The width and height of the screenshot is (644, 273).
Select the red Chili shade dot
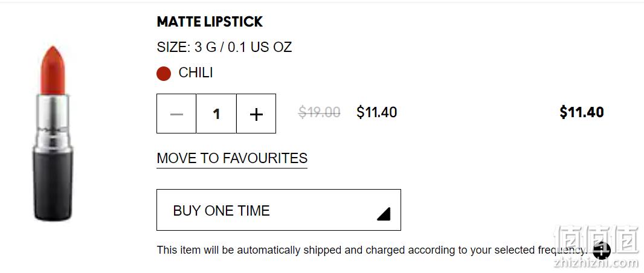click(164, 74)
